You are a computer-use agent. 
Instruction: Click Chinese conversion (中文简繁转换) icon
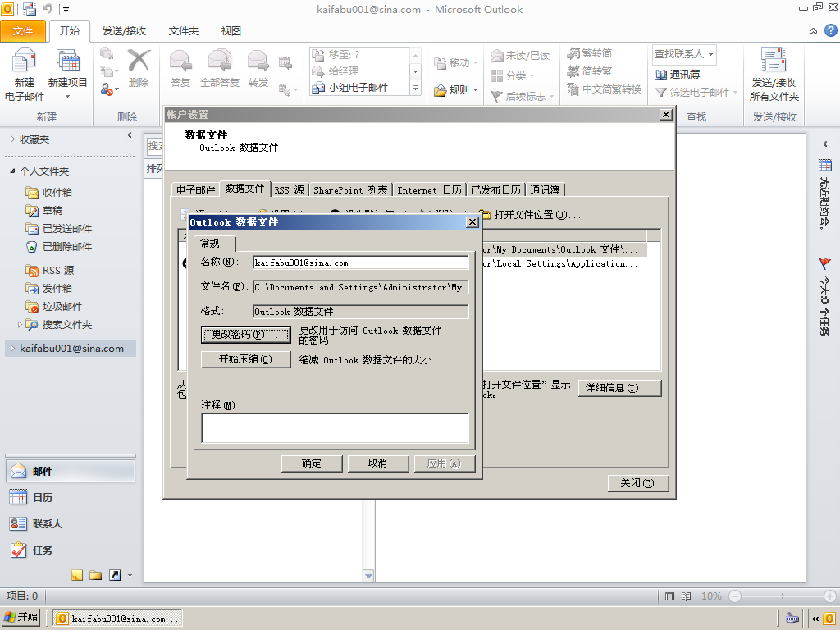click(573, 89)
